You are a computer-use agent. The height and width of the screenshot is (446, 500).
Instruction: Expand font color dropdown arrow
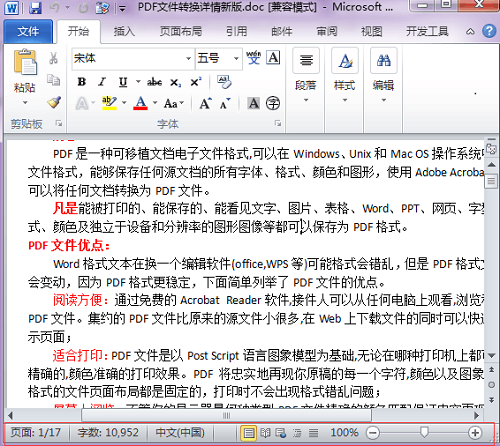[155, 103]
